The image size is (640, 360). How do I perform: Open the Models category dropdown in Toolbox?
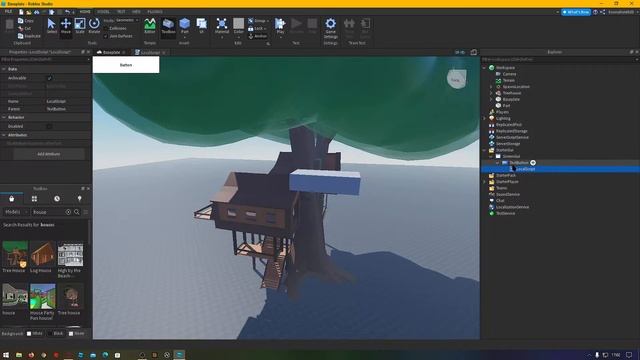[16, 212]
